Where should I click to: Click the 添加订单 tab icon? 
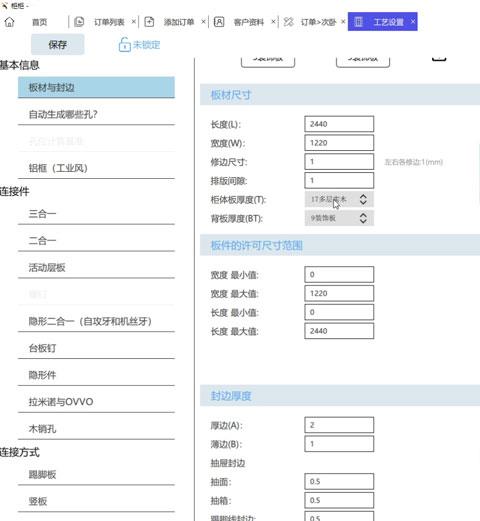click(x=149, y=22)
